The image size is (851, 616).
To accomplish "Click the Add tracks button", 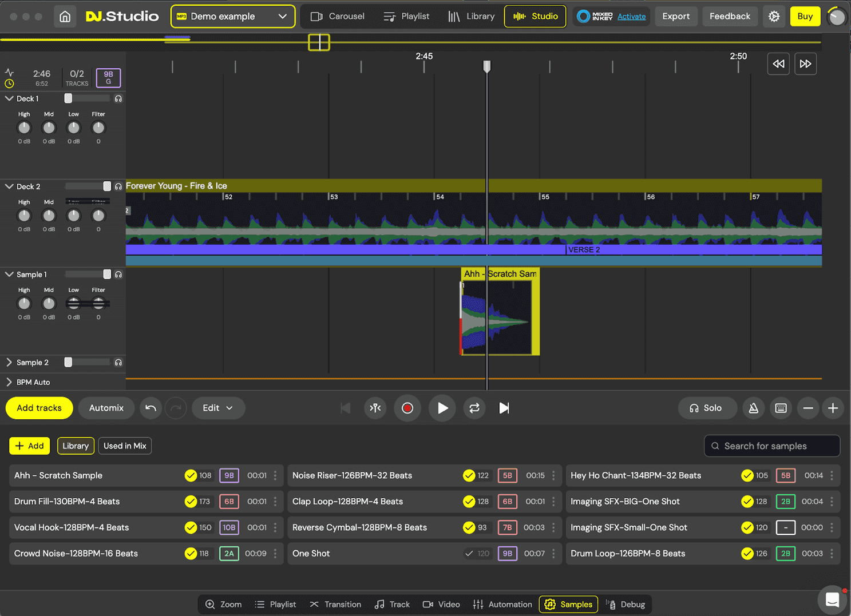I will pyautogui.click(x=39, y=408).
